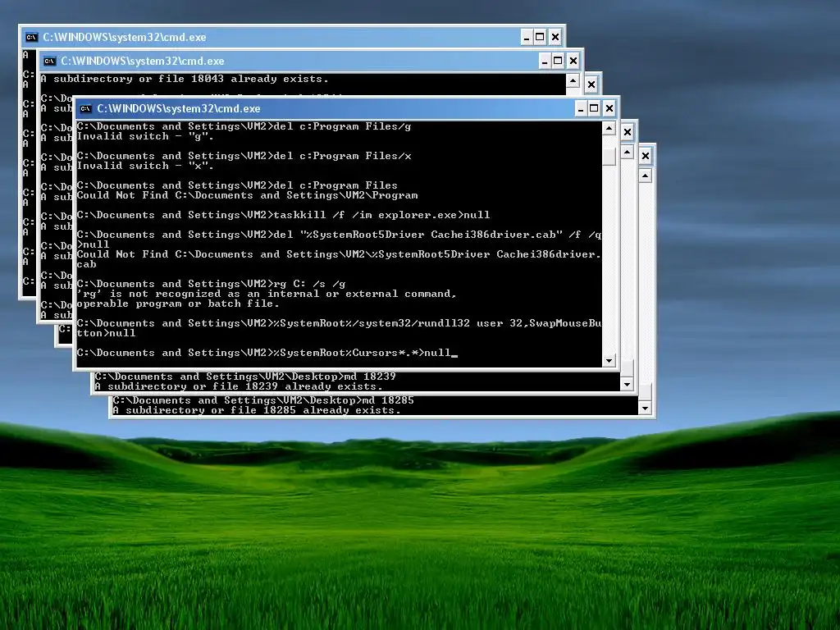Image resolution: width=840 pixels, height=630 pixels.
Task: Click 'A subdirectory or file 18043 already exists.'
Action: coord(185,80)
